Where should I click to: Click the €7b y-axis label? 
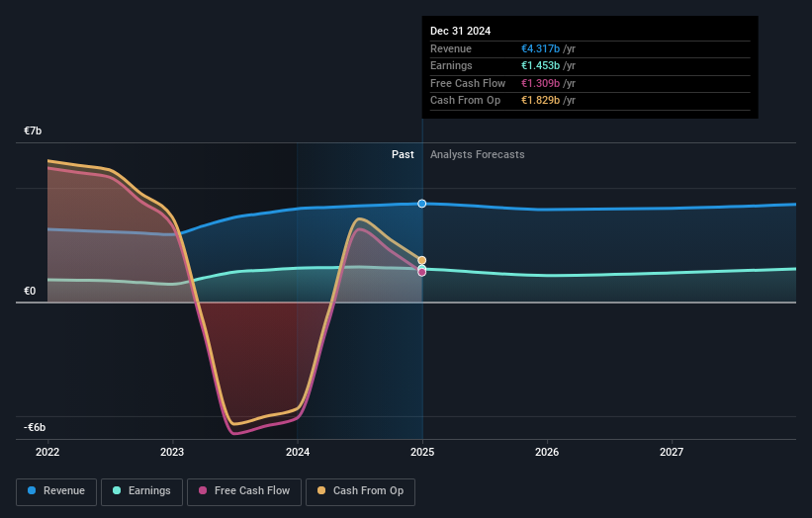coord(33,130)
